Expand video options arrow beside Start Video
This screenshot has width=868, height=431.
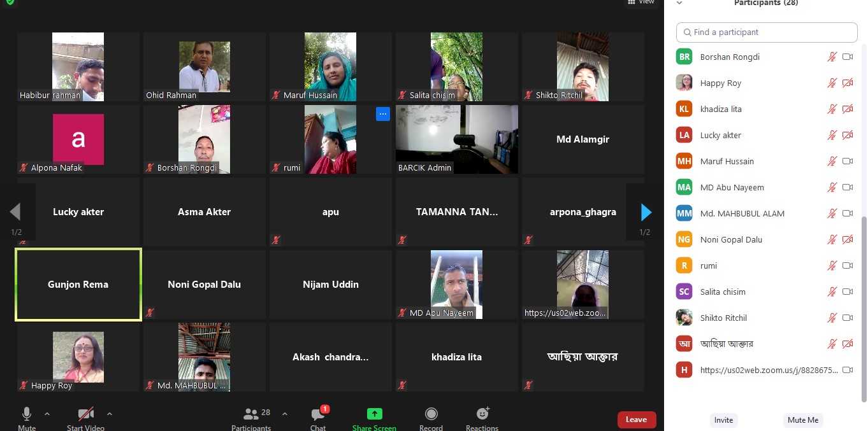tap(110, 414)
